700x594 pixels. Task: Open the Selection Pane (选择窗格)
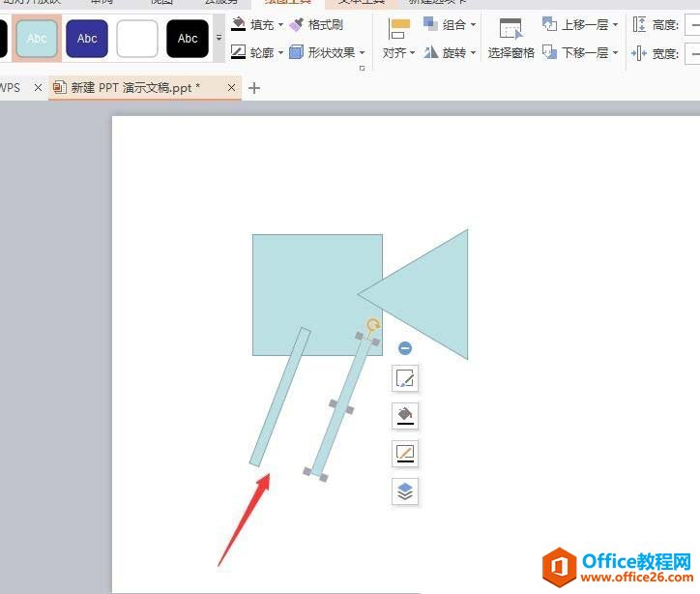[510, 40]
